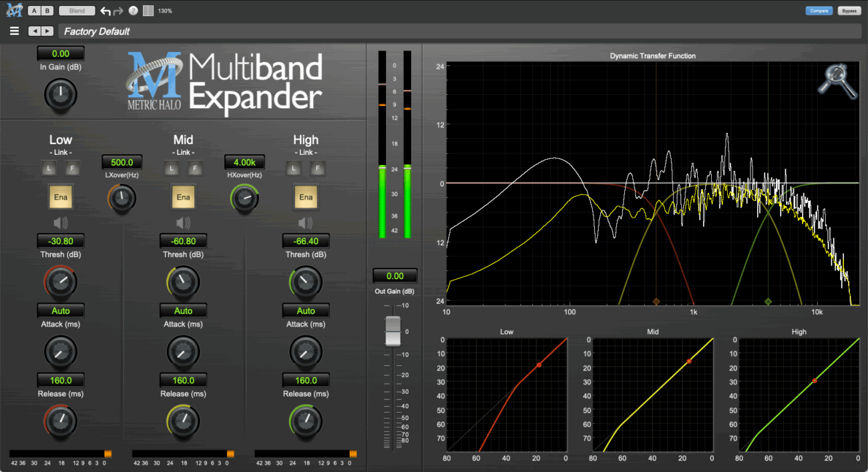This screenshot has height=472, width=868.
Task: Solo the High band with speaker icon
Action: [x=306, y=223]
